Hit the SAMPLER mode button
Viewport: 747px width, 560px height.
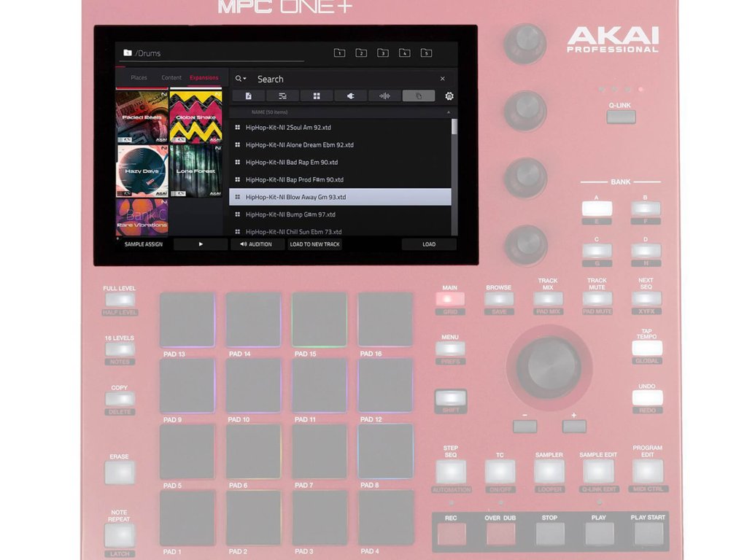[549, 472]
